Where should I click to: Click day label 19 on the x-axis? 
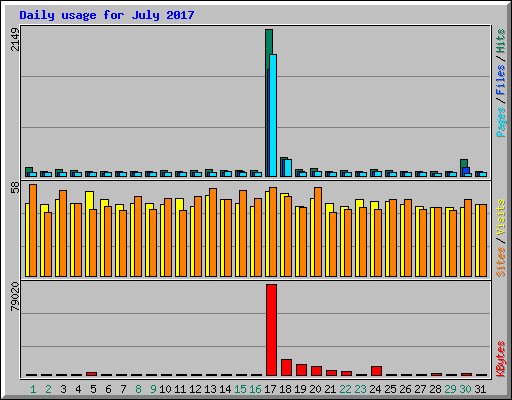coord(300,389)
